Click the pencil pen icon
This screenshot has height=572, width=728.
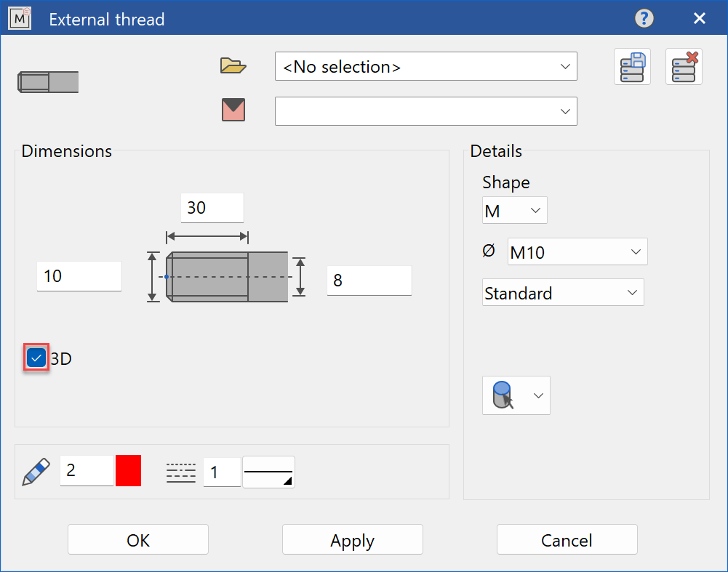pyautogui.click(x=36, y=472)
